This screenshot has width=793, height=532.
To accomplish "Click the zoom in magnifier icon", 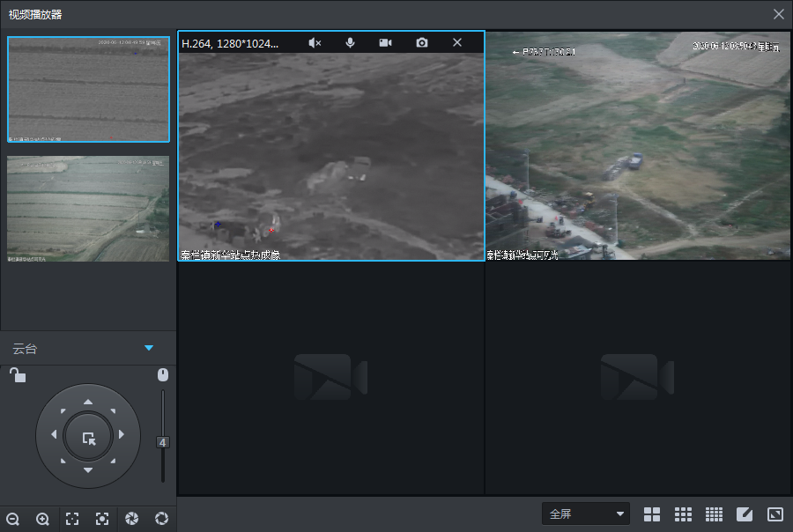I will [42, 519].
